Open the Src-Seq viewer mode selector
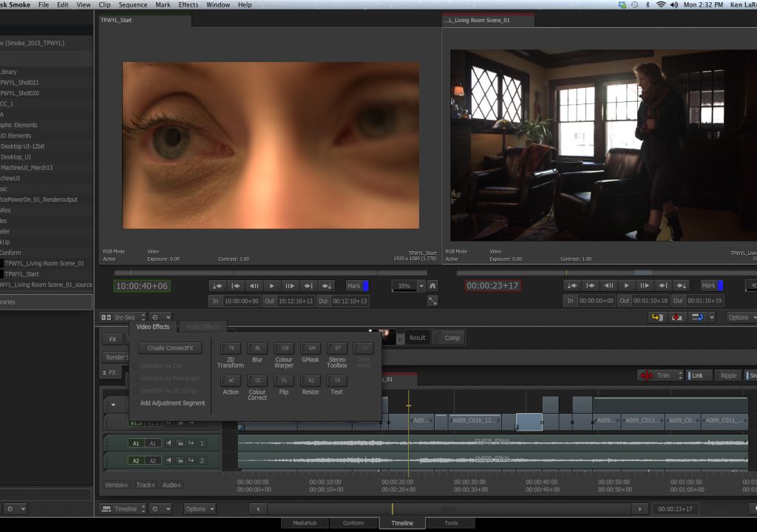This screenshot has height=532, width=757. (123, 317)
